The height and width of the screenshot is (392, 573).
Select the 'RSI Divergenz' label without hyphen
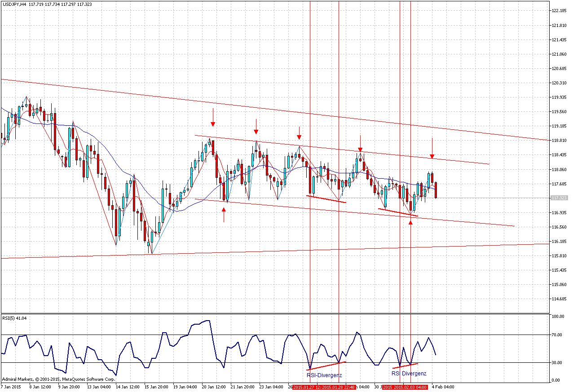coord(409,373)
